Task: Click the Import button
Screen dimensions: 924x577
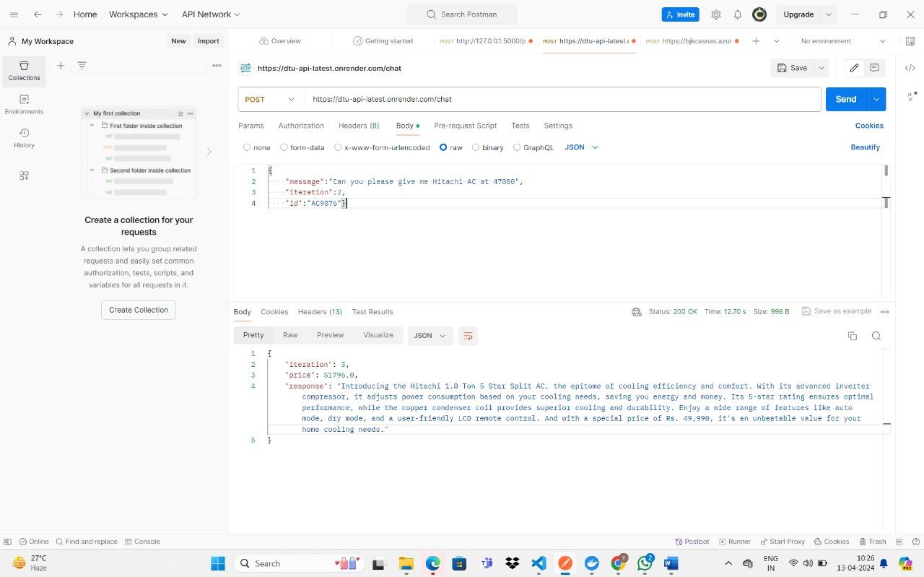Action: 209,41
